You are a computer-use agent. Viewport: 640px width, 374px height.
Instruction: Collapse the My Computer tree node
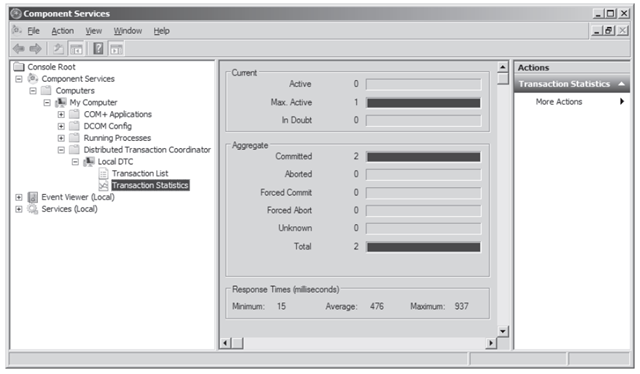[x=47, y=102]
